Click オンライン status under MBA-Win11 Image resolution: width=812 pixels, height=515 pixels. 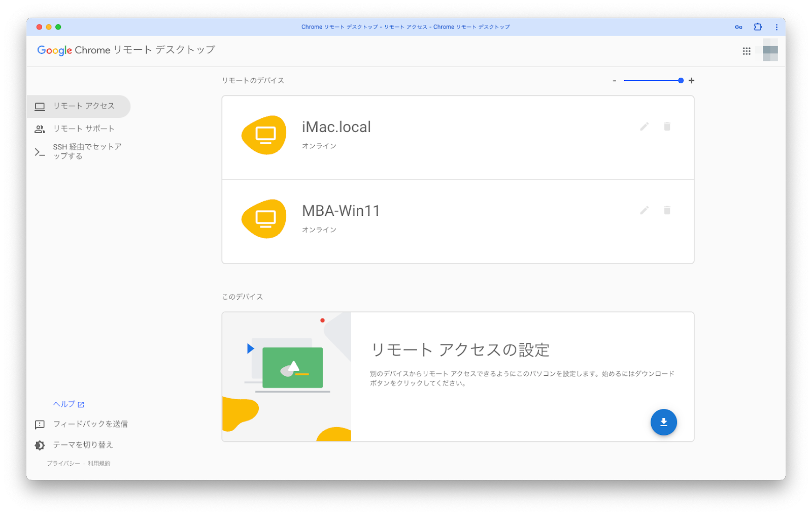tap(319, 230)
